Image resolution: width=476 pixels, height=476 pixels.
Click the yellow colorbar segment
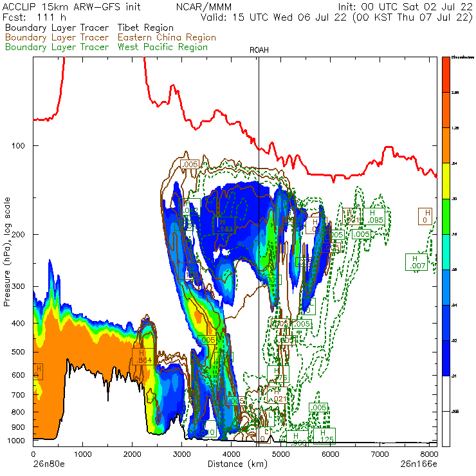[x=446, y=181]
